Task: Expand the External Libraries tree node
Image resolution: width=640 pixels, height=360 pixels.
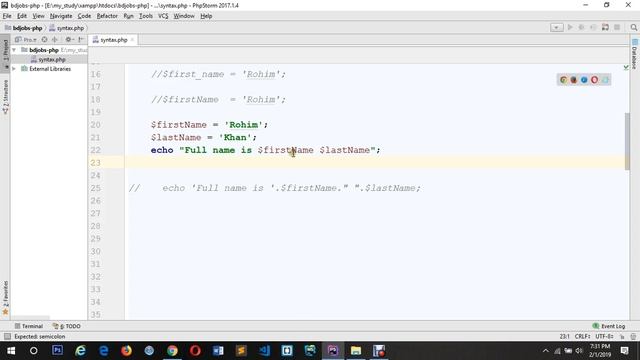Action: 14,69
